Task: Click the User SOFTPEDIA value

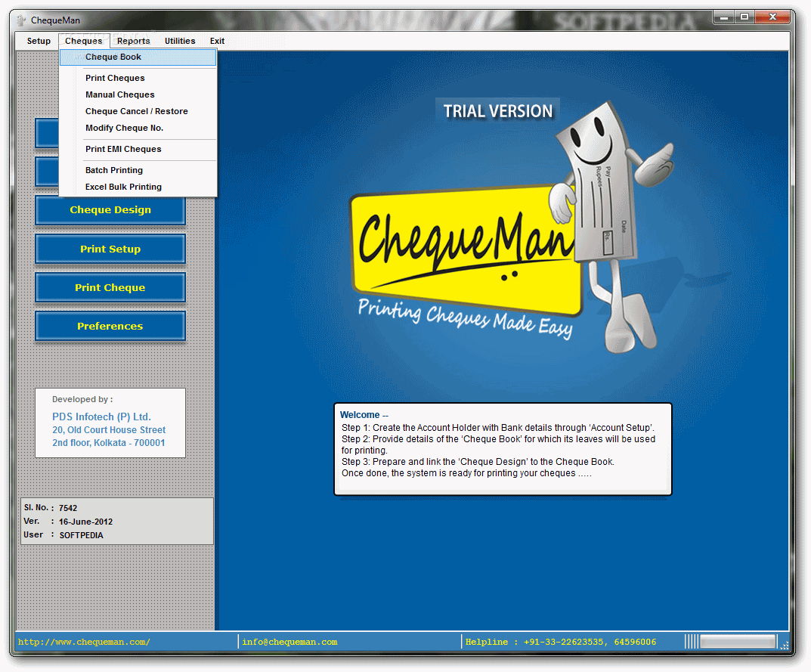Action: pyautogui.click(x=81, y=535)
